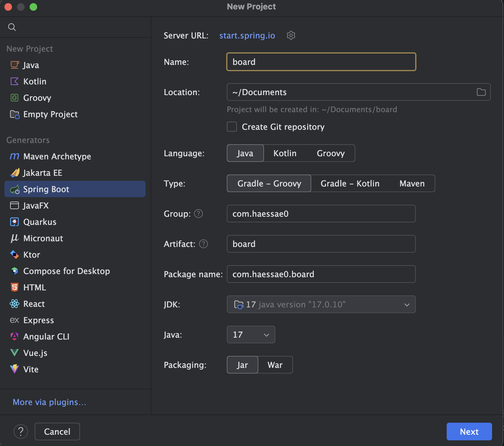Select the HTML generator icon

(14, 287)
